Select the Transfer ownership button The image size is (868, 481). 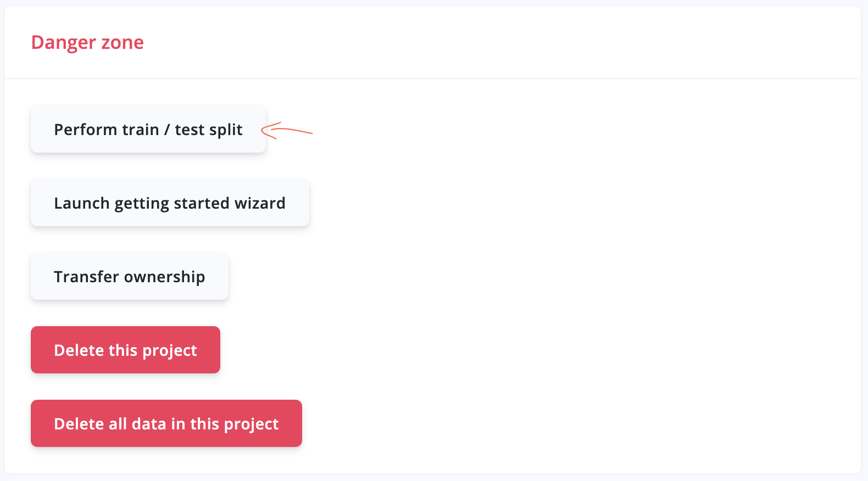click(130, 276)
